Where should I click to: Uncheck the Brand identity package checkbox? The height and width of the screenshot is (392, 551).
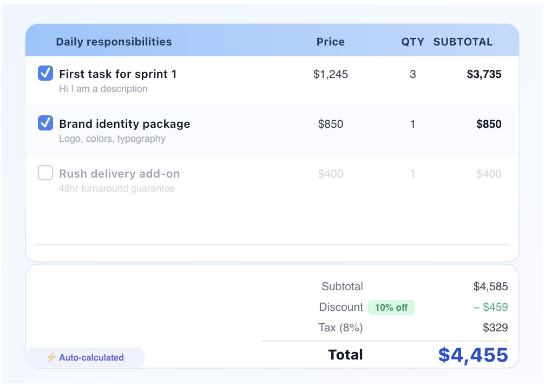click(x=45, y=123)
